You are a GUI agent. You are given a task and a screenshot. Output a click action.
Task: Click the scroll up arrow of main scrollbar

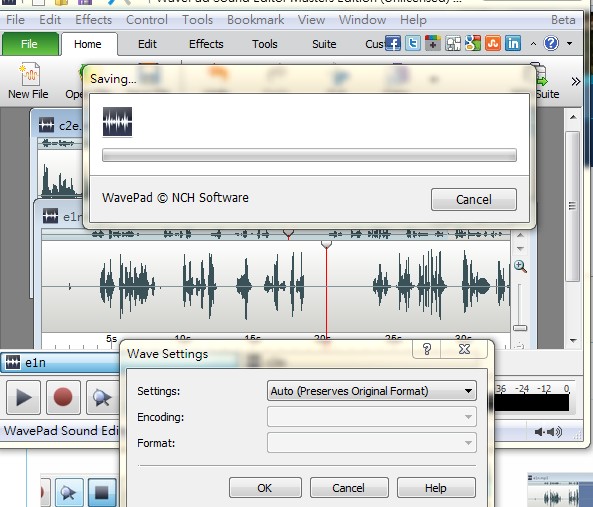[x=573, y=117]
